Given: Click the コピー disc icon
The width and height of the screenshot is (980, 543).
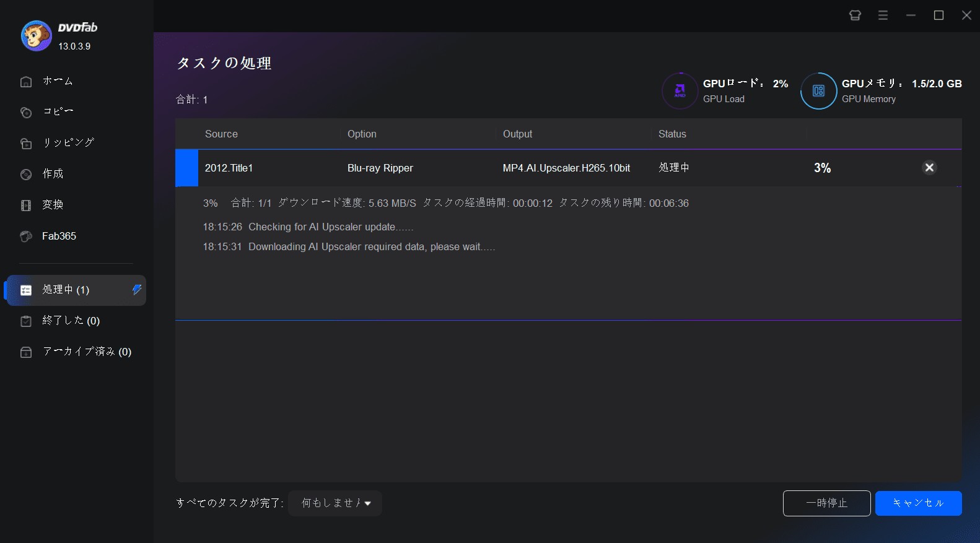Looking at the screenshot, I should [26, 112].
